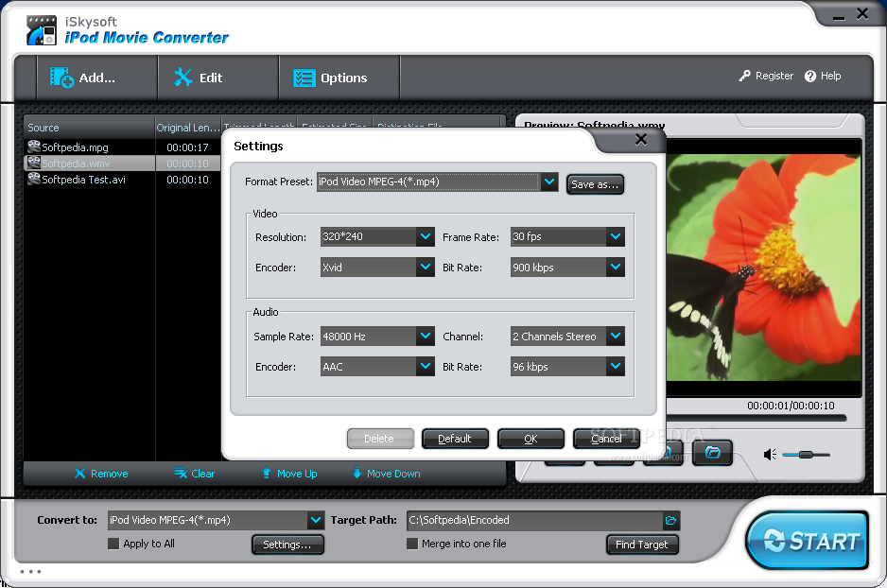
Task: Open the Resolution dropdown
Action: pyautogui.click(x=426, y=236)
